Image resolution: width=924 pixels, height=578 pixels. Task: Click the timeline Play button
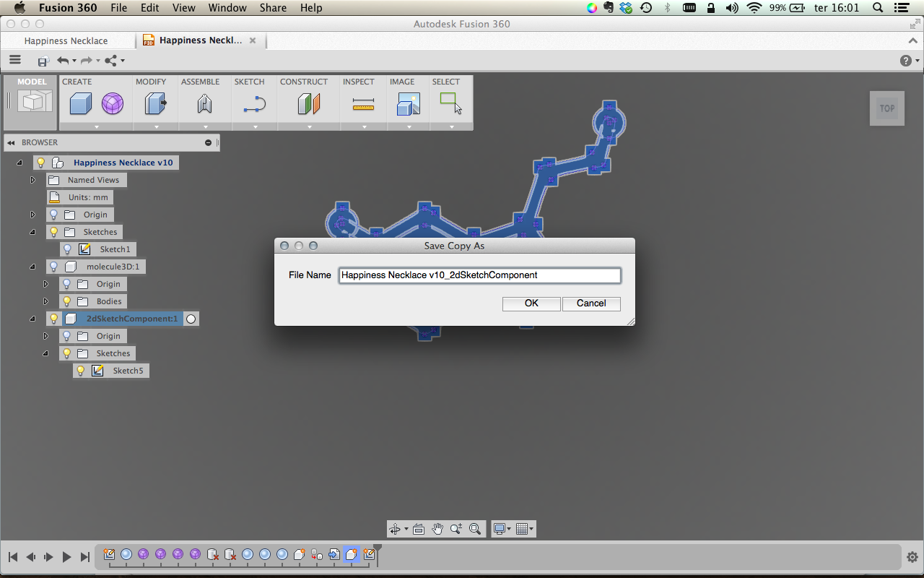tap(66, 557)
